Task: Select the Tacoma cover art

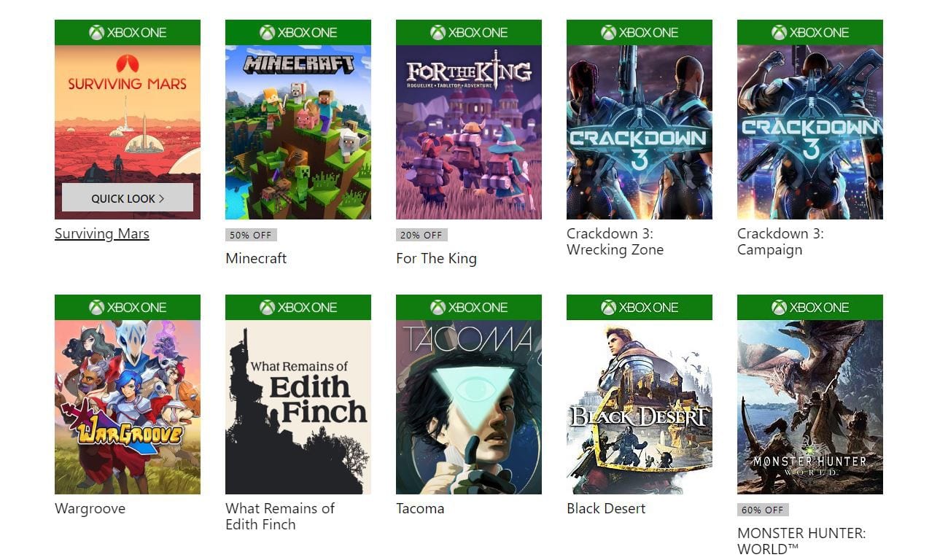Action: click(468, 407)
